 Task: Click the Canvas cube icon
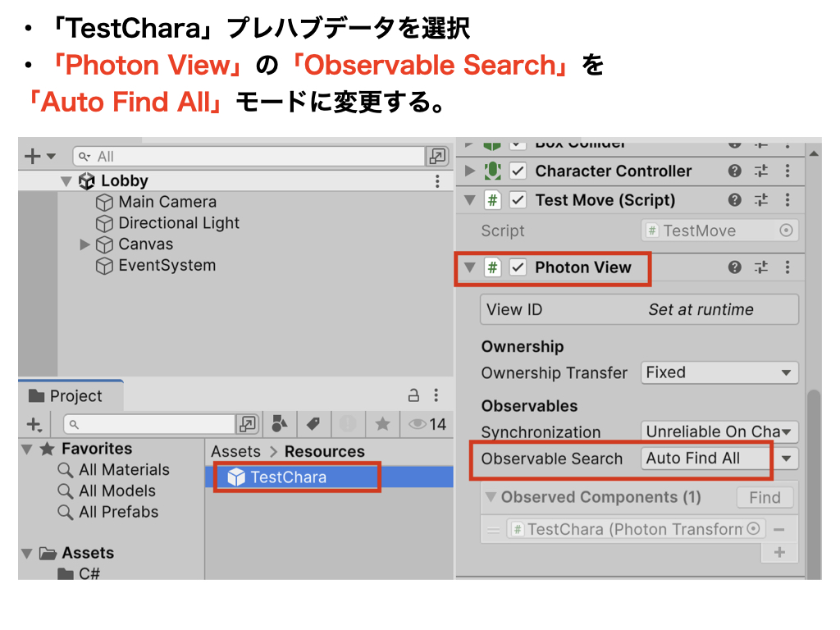[x=104, y=244]
